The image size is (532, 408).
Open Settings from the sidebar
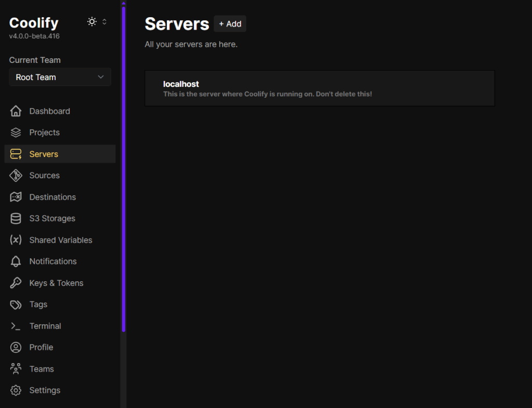point(60,390)
